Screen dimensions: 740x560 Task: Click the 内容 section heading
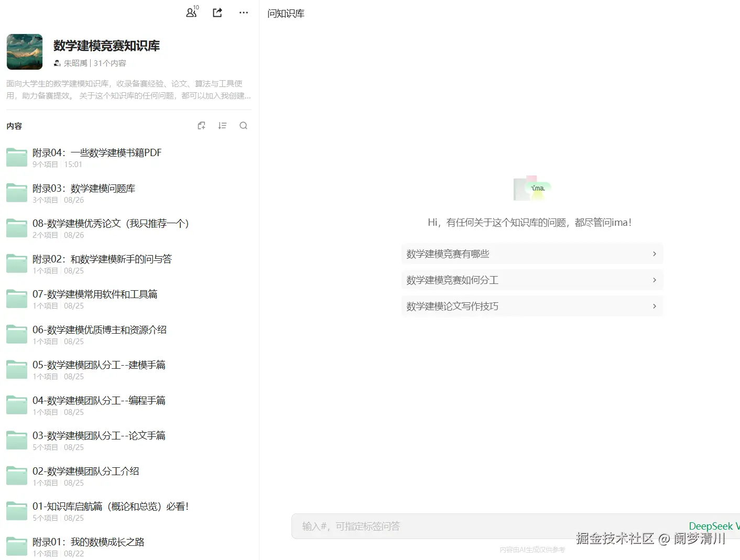14,126
